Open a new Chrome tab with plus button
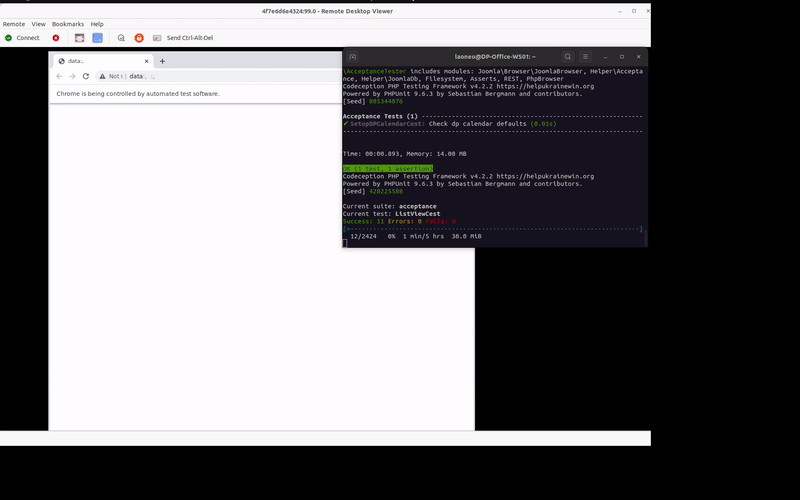The height and width of the screenshot is (500, 800). pyautogui.click(x=162, y=61)
